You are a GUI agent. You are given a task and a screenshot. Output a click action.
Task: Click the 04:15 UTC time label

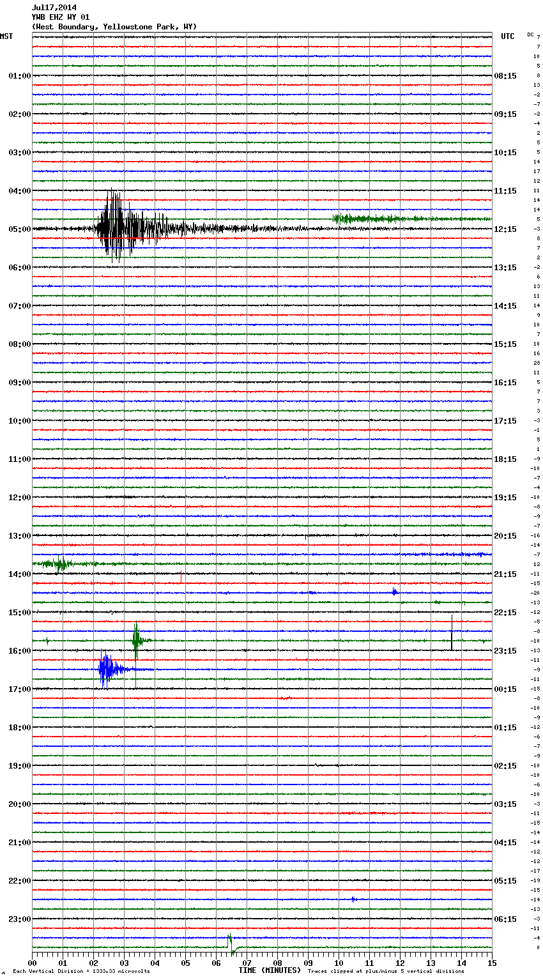click(505, 843)
